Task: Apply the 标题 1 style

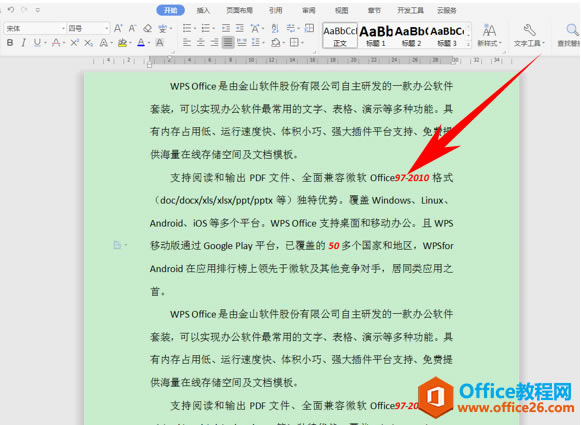Action: click(x=376, y=36)
